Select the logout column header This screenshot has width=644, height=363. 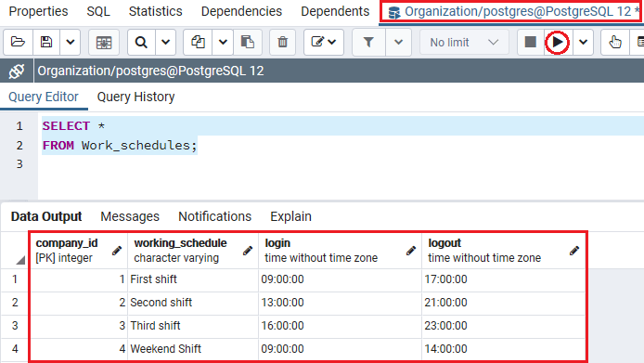tap(504, 251)
